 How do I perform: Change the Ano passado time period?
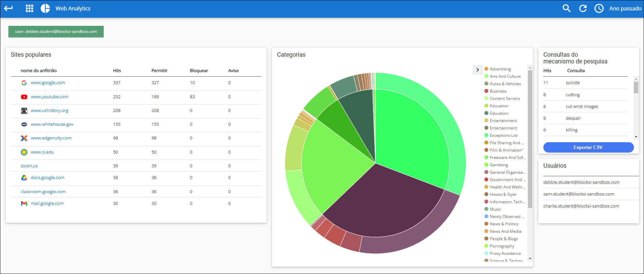point(625,8)
